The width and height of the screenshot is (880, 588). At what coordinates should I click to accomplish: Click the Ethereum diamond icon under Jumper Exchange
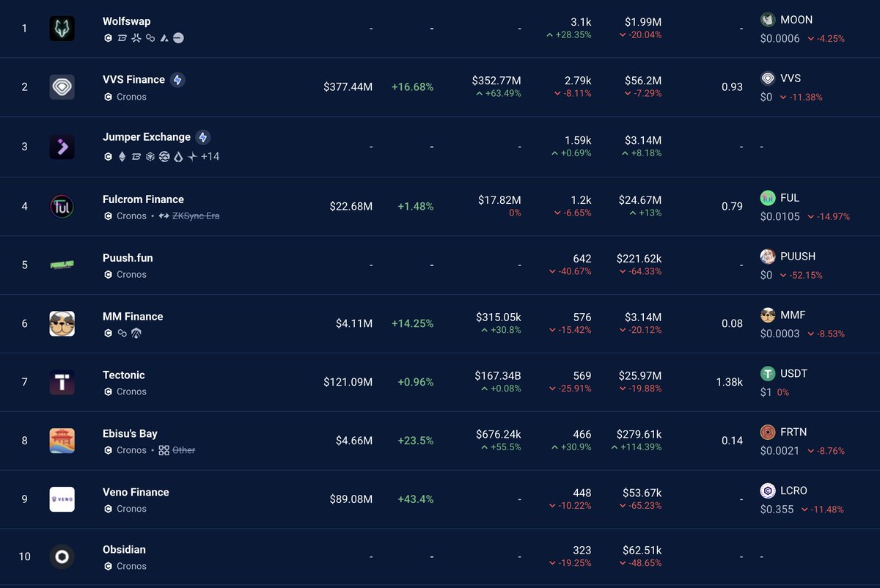122,157
